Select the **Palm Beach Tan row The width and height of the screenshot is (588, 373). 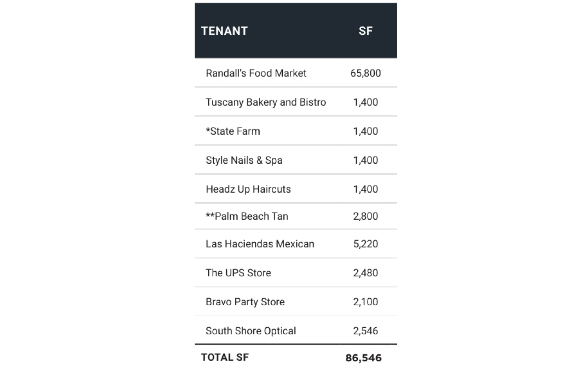click(296, 216)
